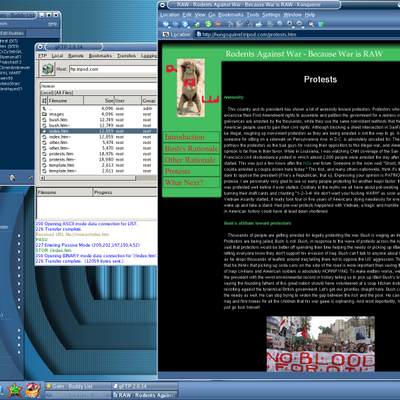
Task: Click the Paste icon in Konqueror toolbar
Action: tap(250, 24)
